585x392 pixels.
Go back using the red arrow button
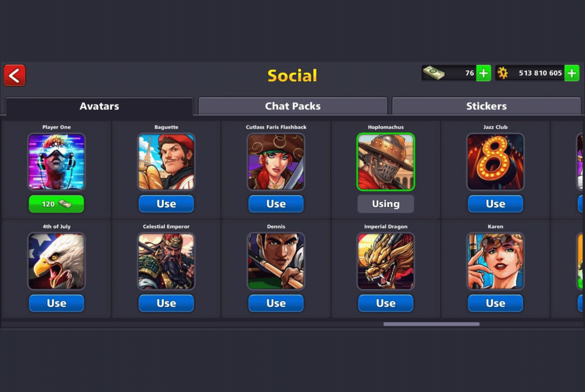coord(14,75)
